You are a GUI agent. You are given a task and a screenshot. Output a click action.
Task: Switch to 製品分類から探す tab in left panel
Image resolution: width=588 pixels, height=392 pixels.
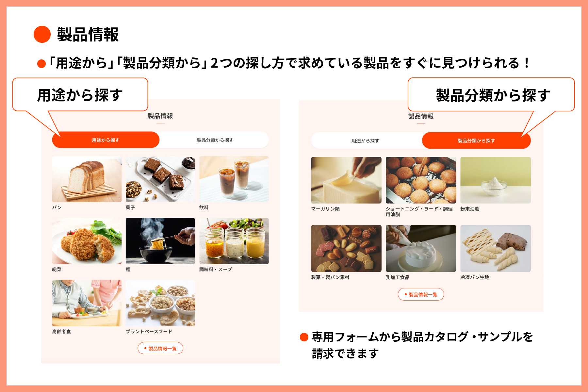(215, 140)
